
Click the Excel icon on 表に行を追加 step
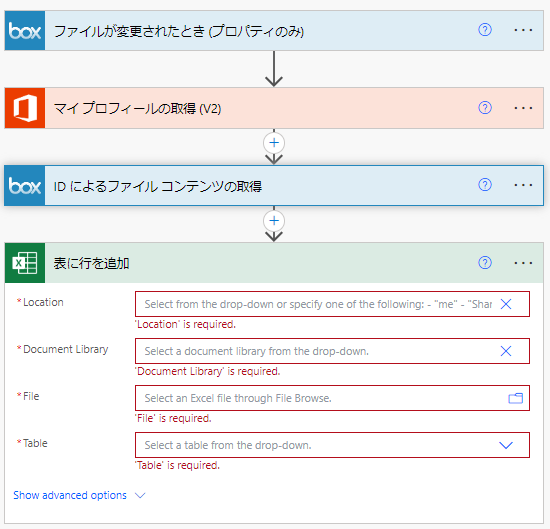25,263
